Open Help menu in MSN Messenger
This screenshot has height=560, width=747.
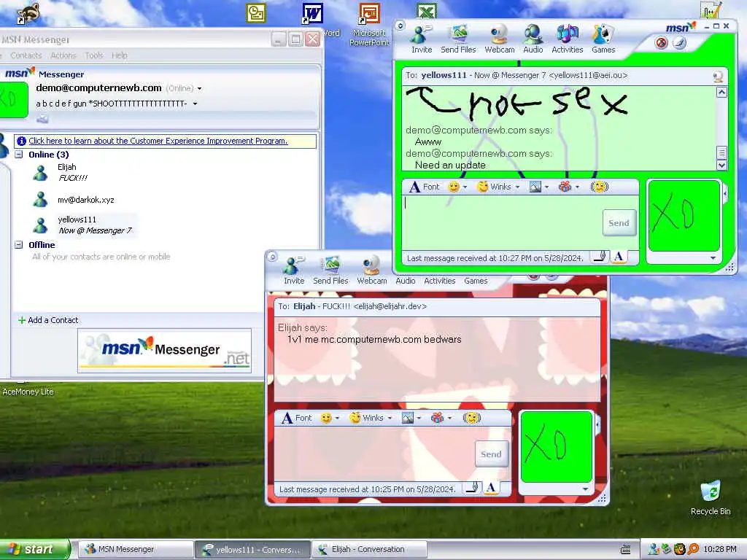coord(119,55)
